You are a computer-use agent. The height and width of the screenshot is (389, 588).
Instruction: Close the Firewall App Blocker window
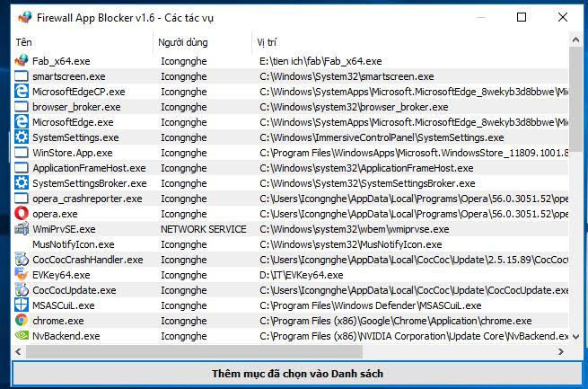(x=563, y=17)
